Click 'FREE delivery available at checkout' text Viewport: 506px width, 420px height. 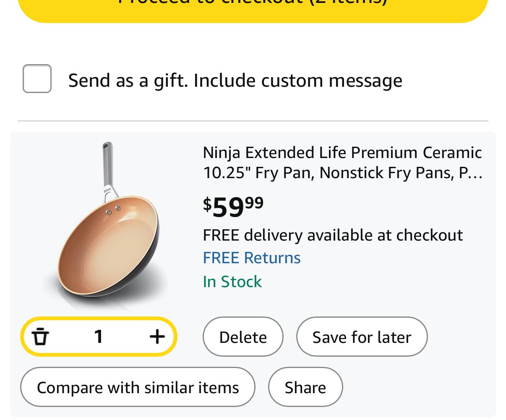(333, 235)
